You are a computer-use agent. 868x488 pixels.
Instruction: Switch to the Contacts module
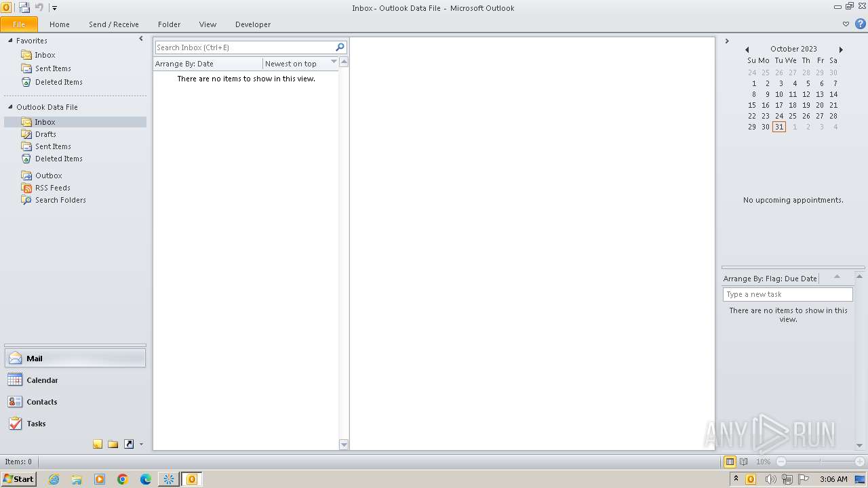pos(75,402)
